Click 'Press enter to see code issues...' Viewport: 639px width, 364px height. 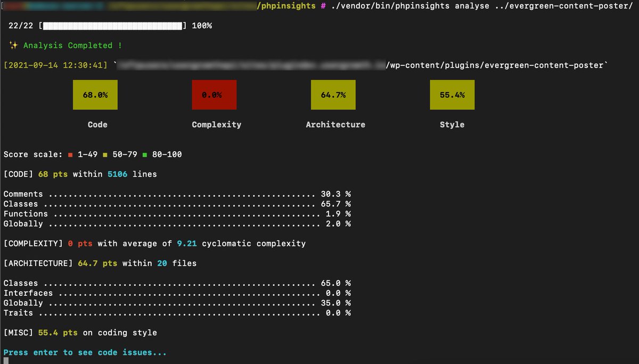(85, 352)
